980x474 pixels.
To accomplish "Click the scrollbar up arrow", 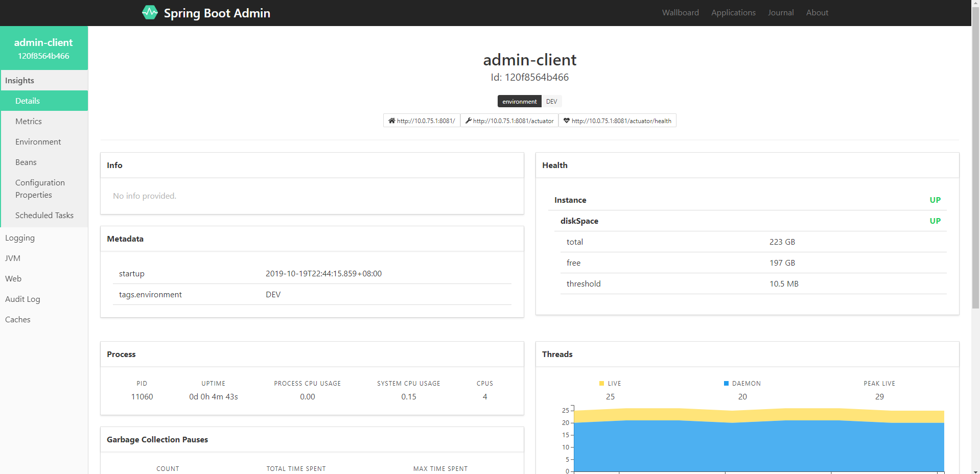I will pos(975,4).
